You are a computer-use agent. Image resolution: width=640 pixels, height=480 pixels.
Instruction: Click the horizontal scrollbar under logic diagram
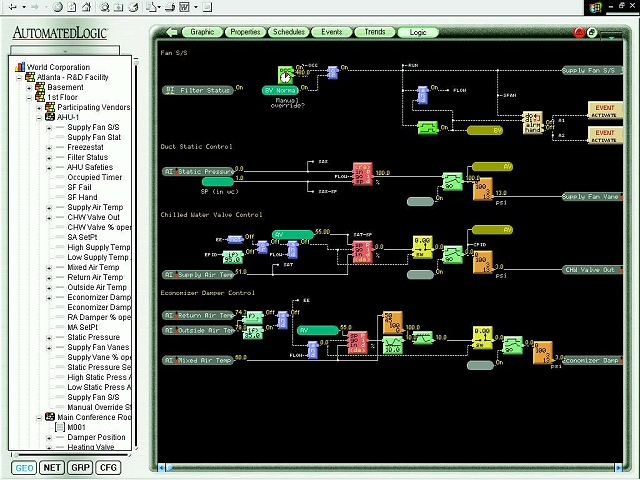(x=390, y=464)
